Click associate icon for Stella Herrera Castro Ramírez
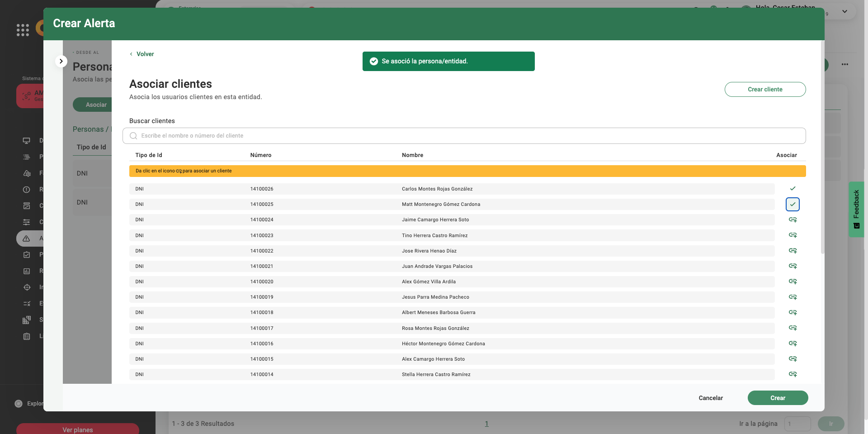The width and height of the screenshot is (868, 434). coord(793,374)
